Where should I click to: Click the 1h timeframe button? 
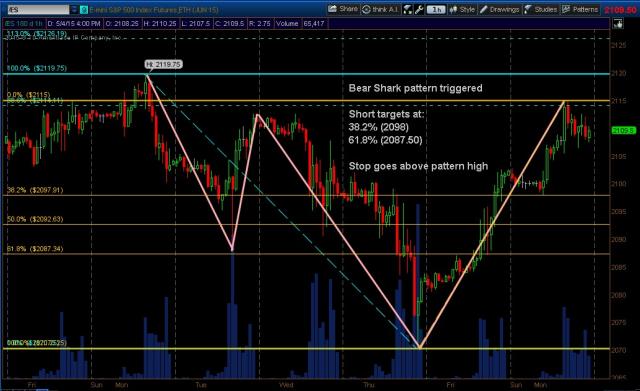pos(436,9)
